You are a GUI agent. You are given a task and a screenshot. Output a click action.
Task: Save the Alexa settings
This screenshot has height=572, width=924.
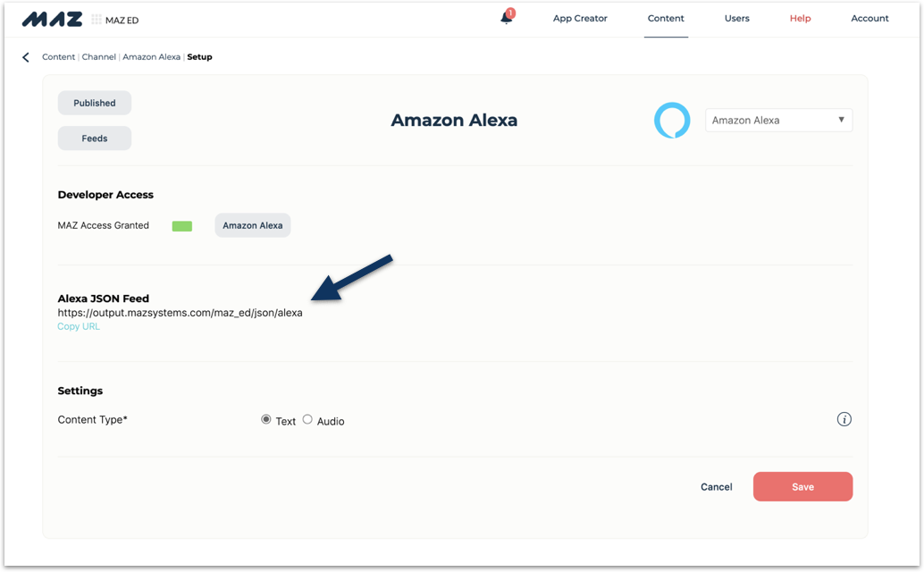point(802,486)
